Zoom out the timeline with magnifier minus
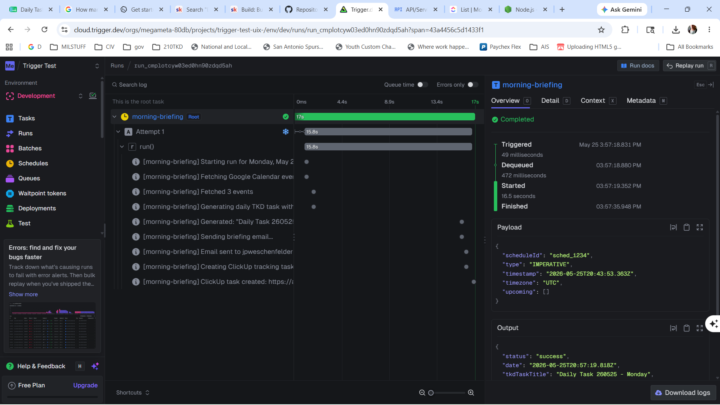 point(422,393)
